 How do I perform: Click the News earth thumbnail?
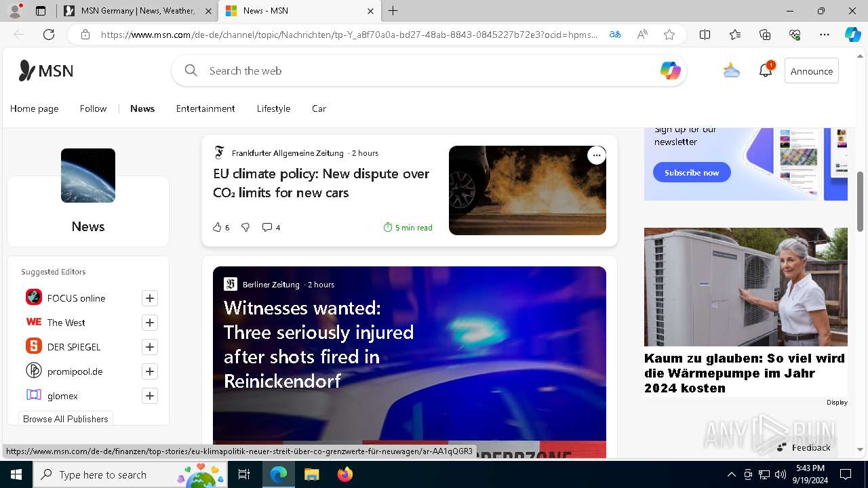coord(88,176)
